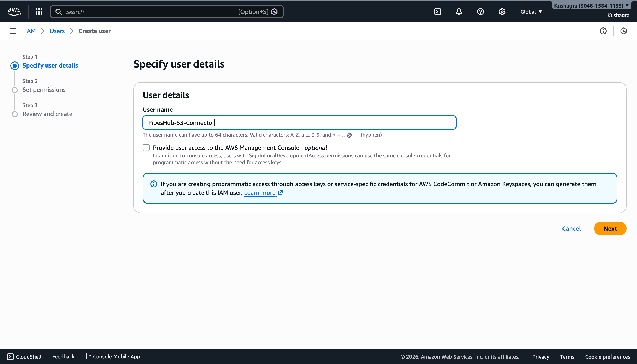Click the Amazon Web Services copyright text
Image resolution: width=637 pixels, height=364 pixels.
point(460,357)
